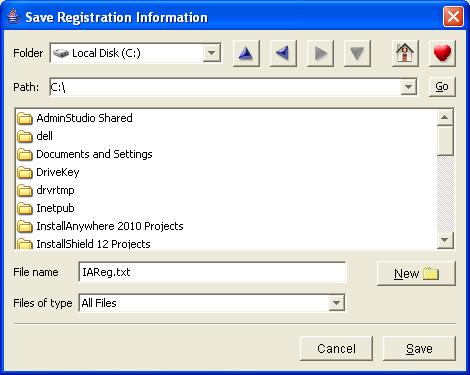Select the AdminStudio Shared folder icon
Image resolution: width=470 pixels, height=375 pixels.
tap(25, 118)
